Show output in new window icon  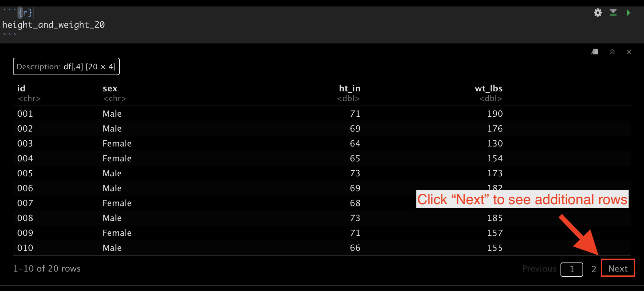pos(595,52)
